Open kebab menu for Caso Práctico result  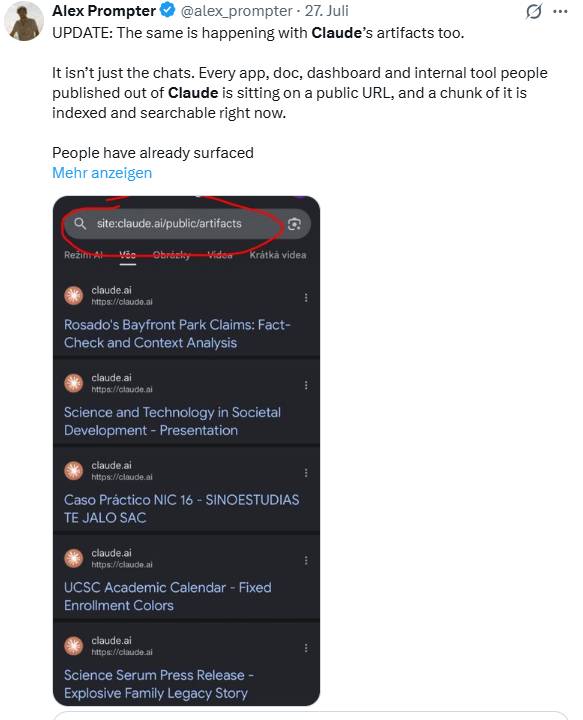click(x=306, y=473)
